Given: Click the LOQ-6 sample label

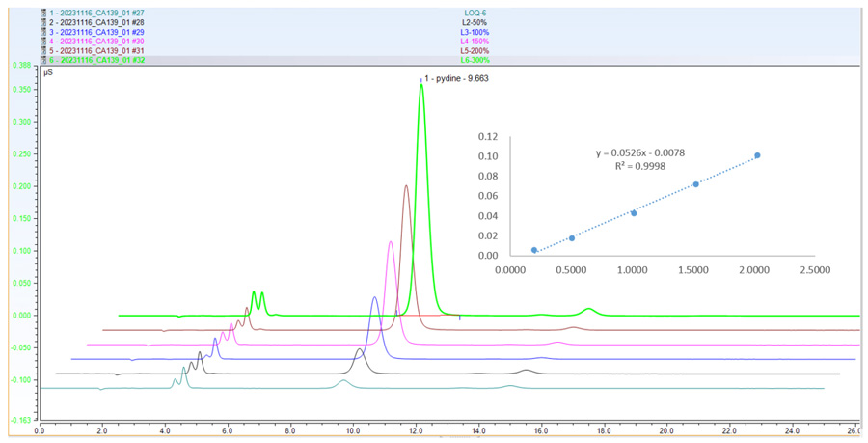Looking at the screenshot, I should coord(475,13).
